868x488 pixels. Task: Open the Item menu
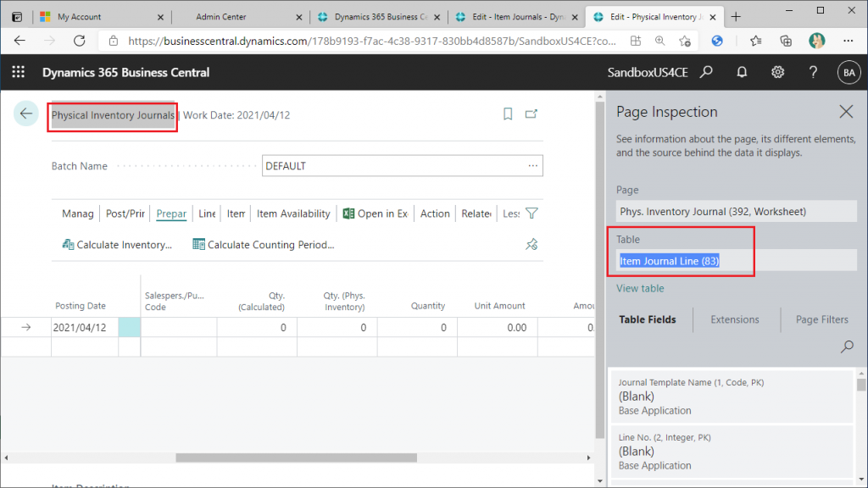(x=236, y=213)
